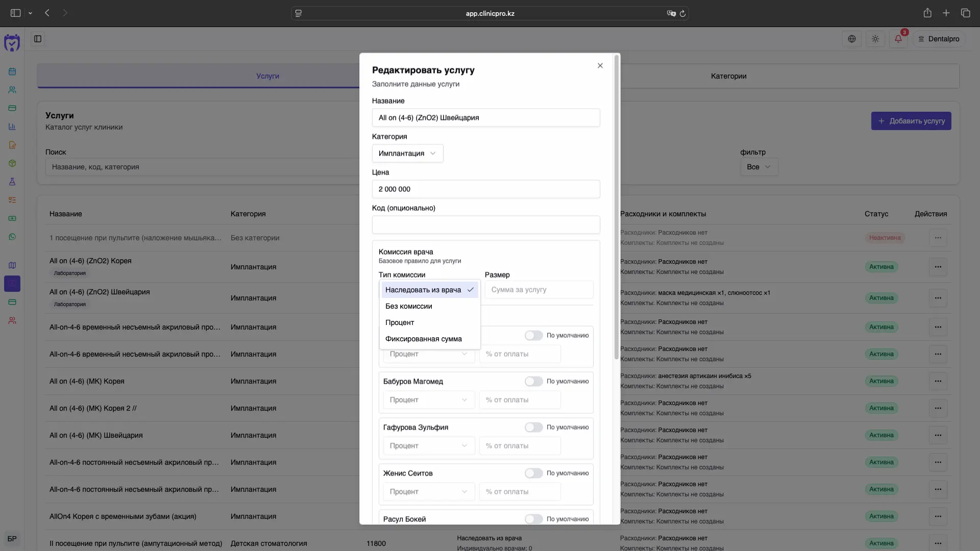Reload the page in Safari
Image resolution: width=980 pixels, height=551 pixels.
pyautogui.click(x=682, y=13)
